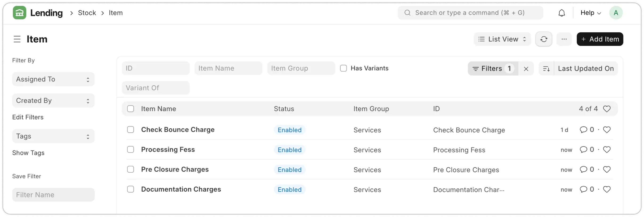Click the Filter Name input field
The image size is (644, 217).
(x=53, y=195)
